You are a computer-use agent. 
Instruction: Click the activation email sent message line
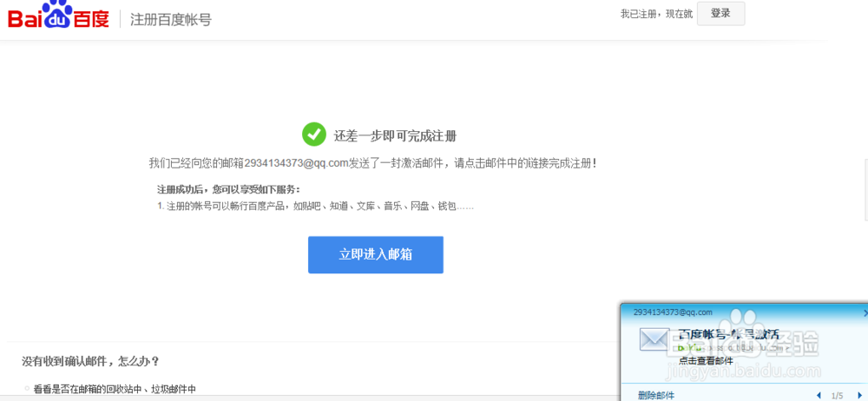[x=373, y=163]
